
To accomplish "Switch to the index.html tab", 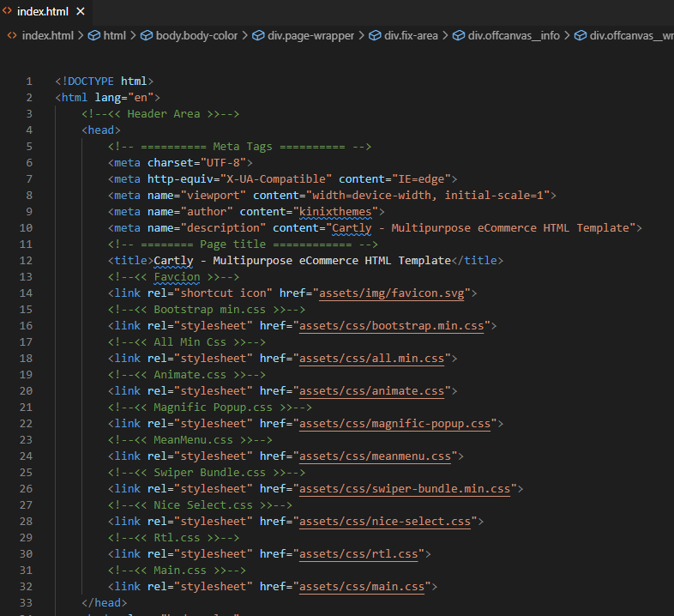I will pos(42,11).
